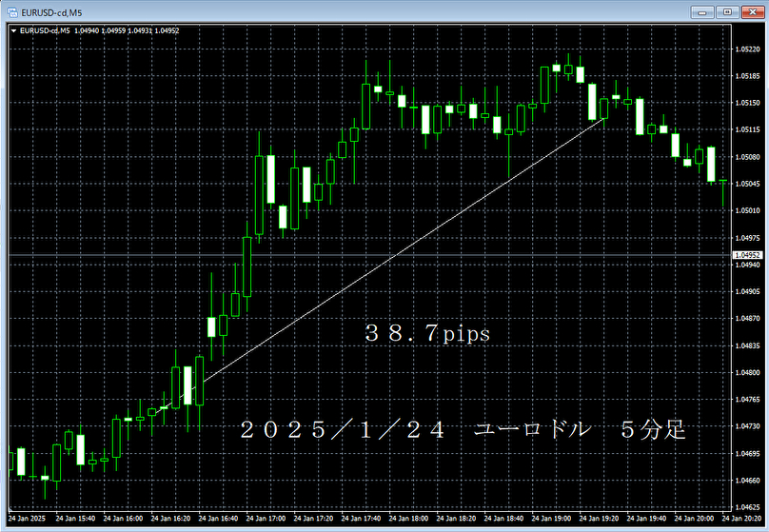Screen dimensions: 769x532
Task: Click the 1.05010 price scale label
Action: coord(747,211)
